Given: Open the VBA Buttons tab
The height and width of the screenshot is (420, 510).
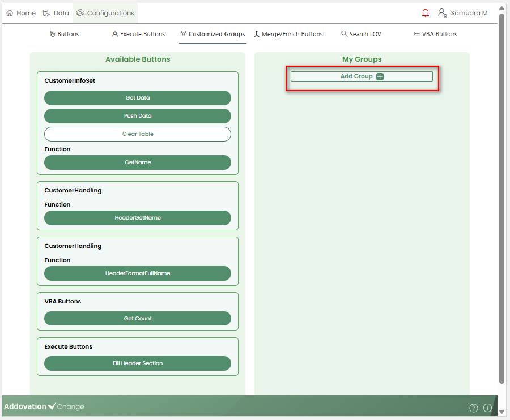Looking at the screenshot, I should pyautogui.click(x=435, y=34).
